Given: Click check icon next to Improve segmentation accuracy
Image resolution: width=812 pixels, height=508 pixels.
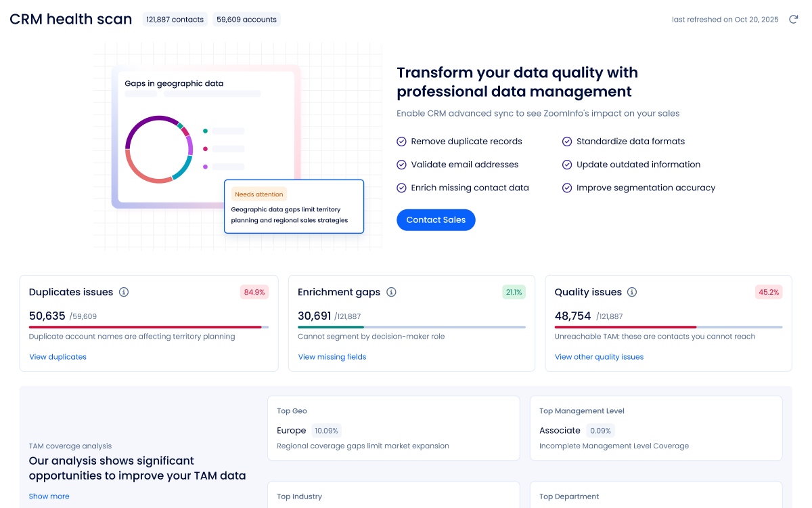Looking at the screenshot, I should pos(567,188).
